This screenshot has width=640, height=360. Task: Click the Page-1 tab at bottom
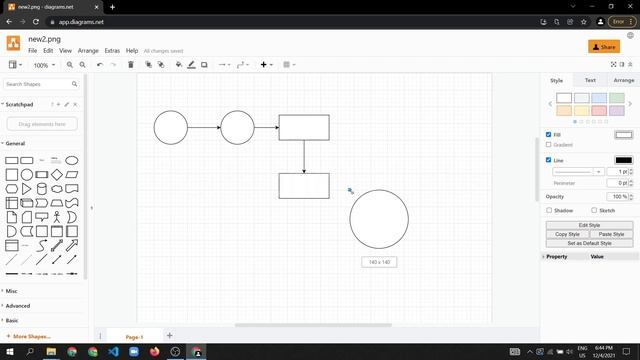click(134, 337)
